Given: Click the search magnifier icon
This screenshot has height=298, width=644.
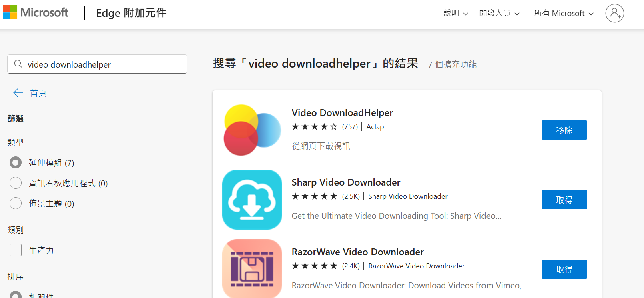Looking at the screenshot, I should point(18,64).
